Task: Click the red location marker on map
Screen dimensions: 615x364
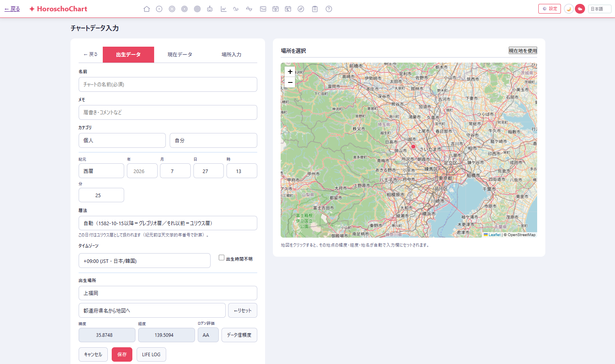Action: tap(413, 147)
